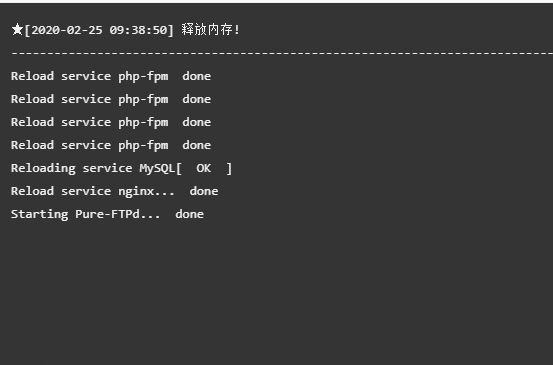Click the Starting Pure-FTPd... text
Screen dimensions: 553x365
(85, 214)
